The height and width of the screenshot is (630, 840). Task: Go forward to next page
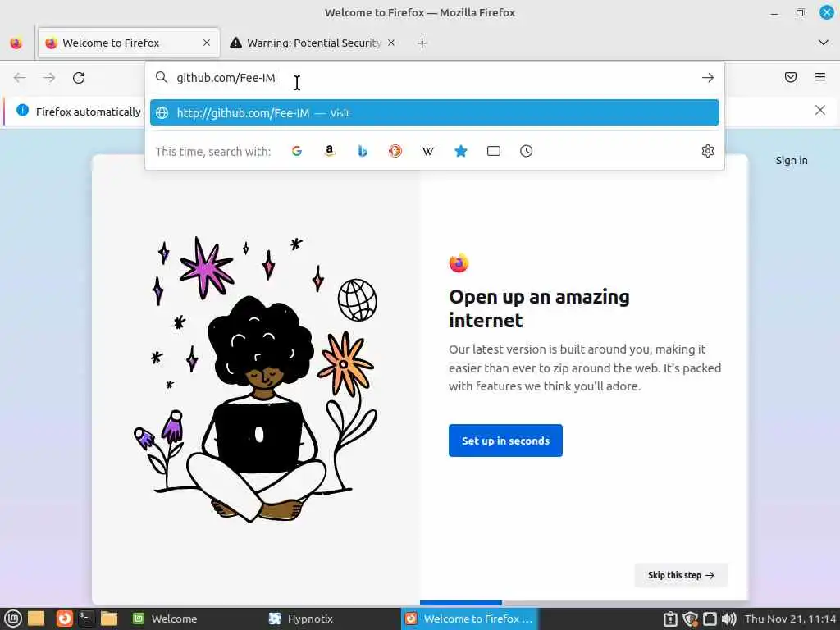49,78
